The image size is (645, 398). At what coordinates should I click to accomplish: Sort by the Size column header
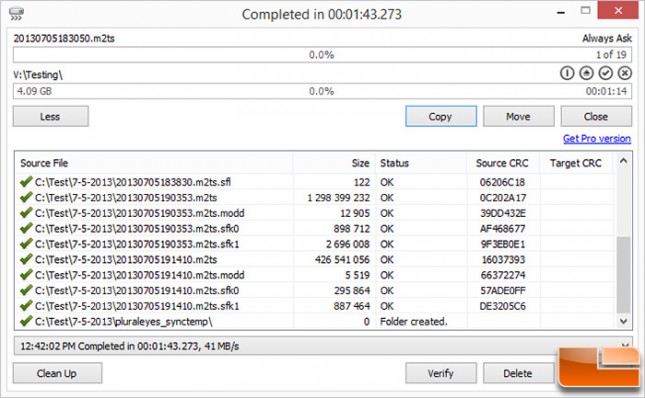pos(334,163)
